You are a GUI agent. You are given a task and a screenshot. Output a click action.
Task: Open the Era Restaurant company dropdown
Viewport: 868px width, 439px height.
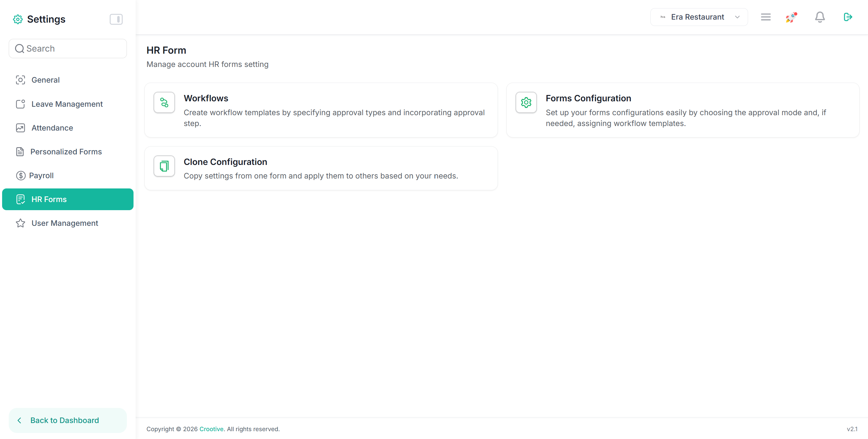[699, 17]
